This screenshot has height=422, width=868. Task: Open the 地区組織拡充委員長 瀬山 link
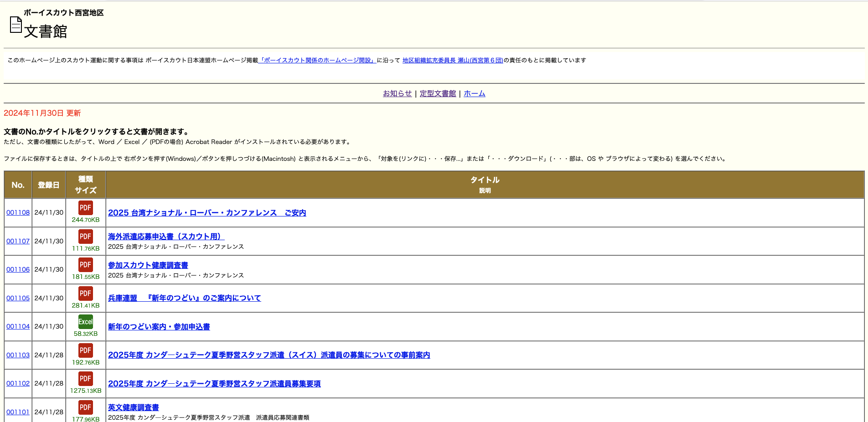tap(453, 60)
